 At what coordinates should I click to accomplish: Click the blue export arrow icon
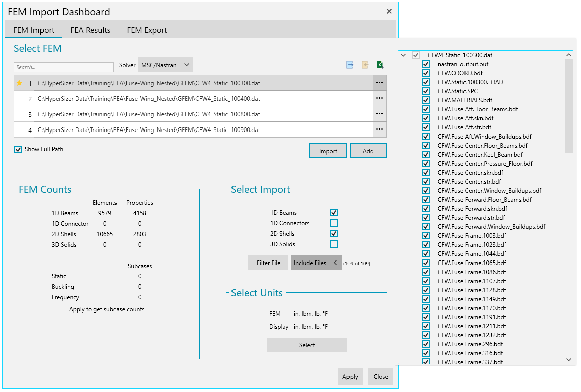350,65
